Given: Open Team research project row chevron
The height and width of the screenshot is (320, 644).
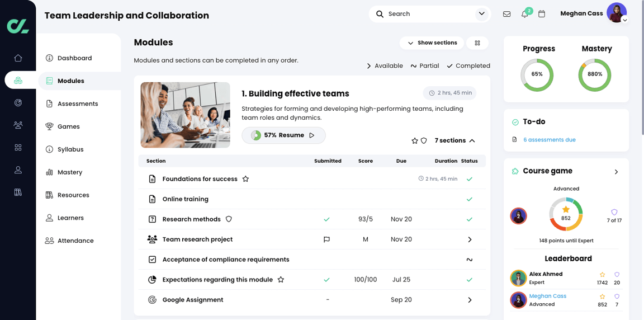Looking at the screenshot, I should coord(470,239).
